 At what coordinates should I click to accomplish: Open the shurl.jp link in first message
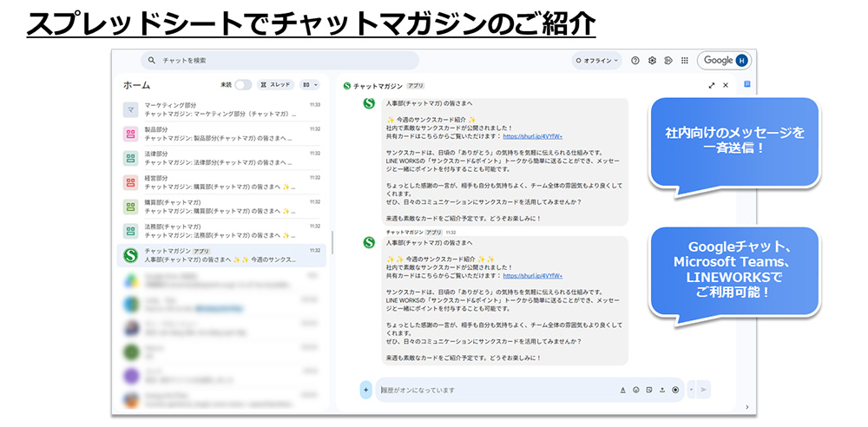pyautogui.click(x=533, y=135)
